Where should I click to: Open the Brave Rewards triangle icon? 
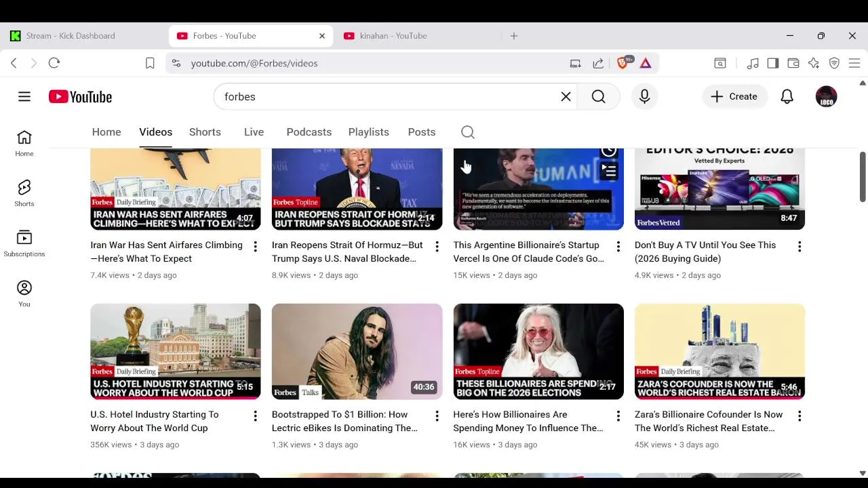pyautogui.click(x=646, y=63)
